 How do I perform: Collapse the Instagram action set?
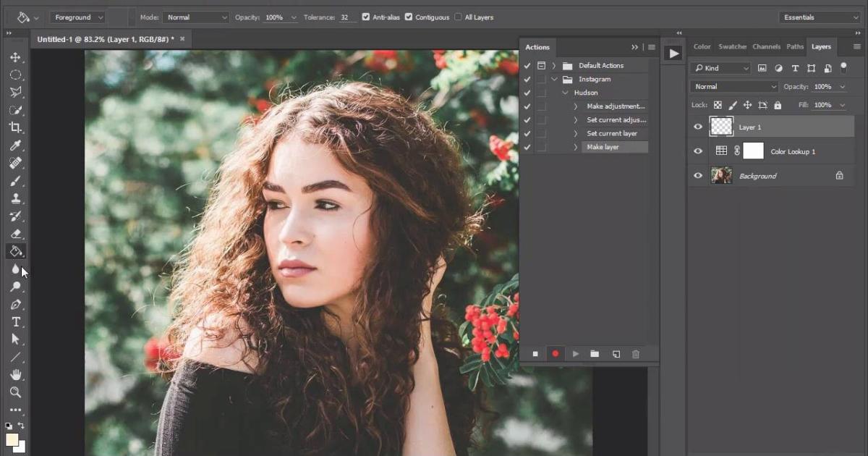tap(554, 79)
